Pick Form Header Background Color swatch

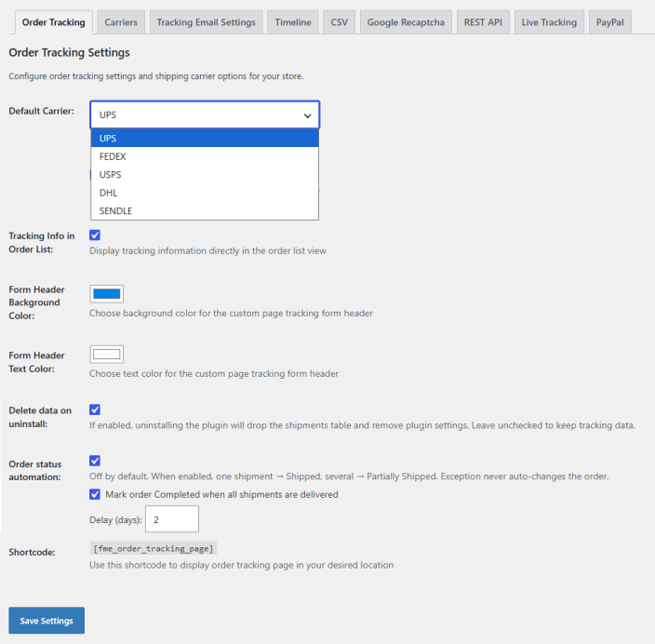click(106, 294)
